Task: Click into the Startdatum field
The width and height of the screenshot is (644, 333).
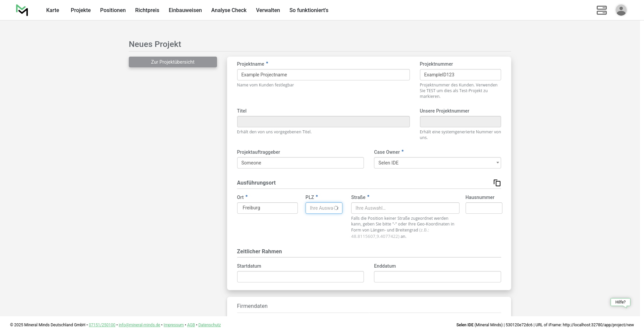Action: click(x=300, y=277)
